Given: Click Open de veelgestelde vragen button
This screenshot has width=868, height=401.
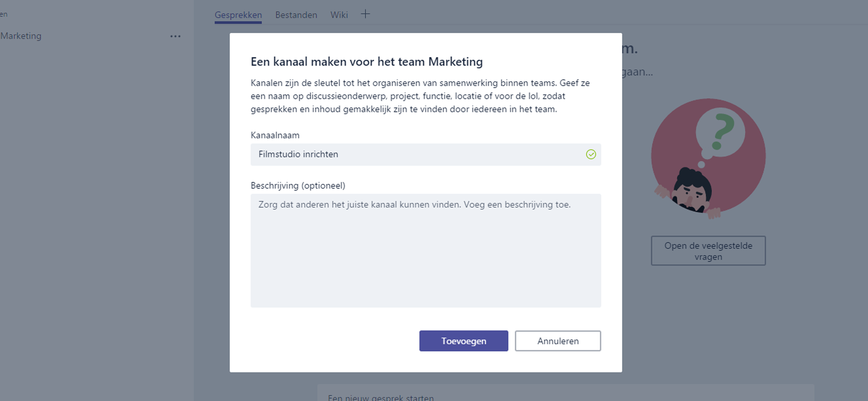Looking at the screenshot, I should 708,251.
